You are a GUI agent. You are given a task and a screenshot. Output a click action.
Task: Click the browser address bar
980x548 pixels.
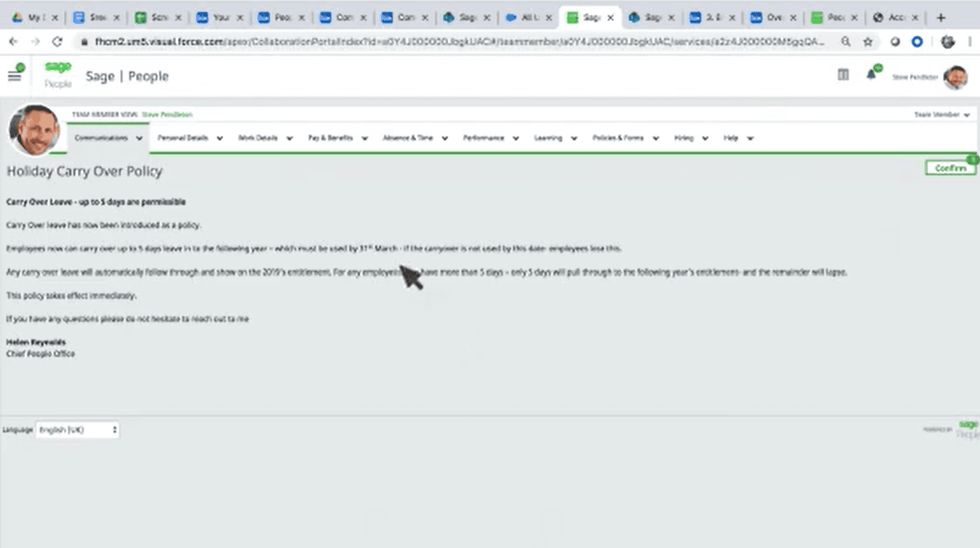458,42
